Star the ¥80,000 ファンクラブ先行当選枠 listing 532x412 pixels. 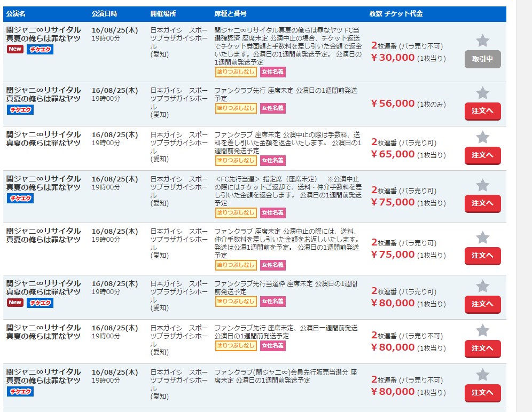482,286
